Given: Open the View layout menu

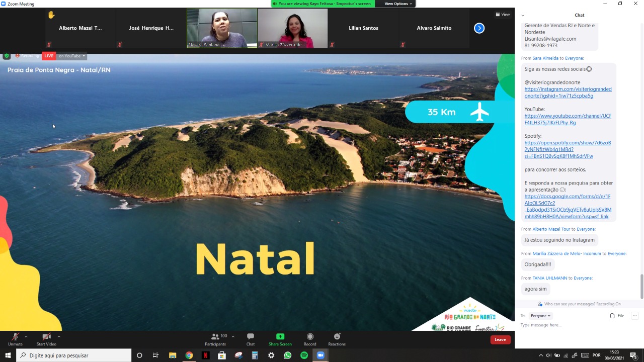Looking at the screenshot, I should click(x=503, y=15).
